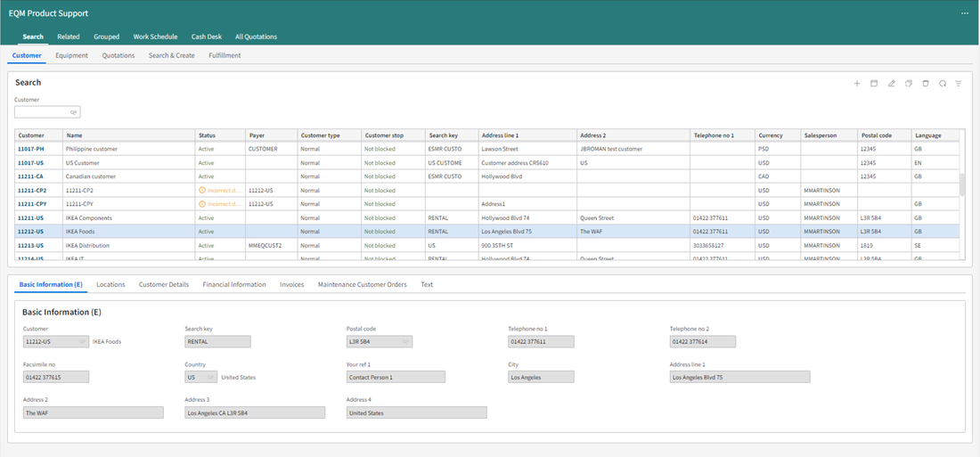
Task: Click the filter lines icon
Action: (x=958, y=84)
